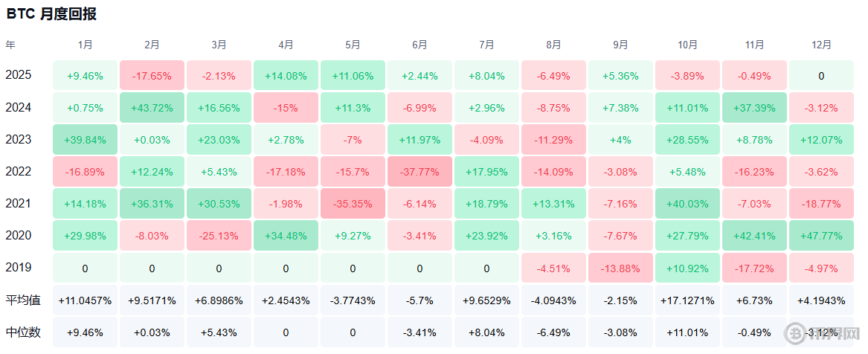This screenshot has height=354, width=868.
Task: Select the -13.88% September 2019 cell
Action: click(620, 267)
